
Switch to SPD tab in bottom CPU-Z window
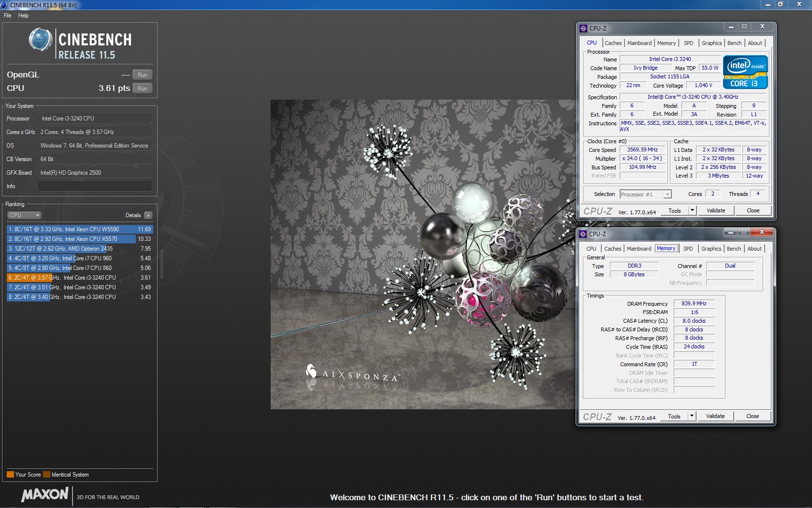688,249
